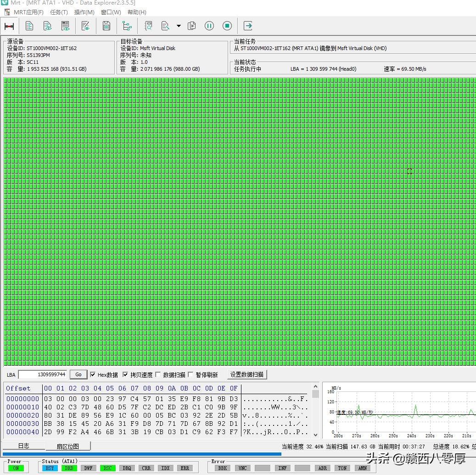The image size is (476, 475).
Task: Click the pause task toolbar icon
Action: pos(209,26)
